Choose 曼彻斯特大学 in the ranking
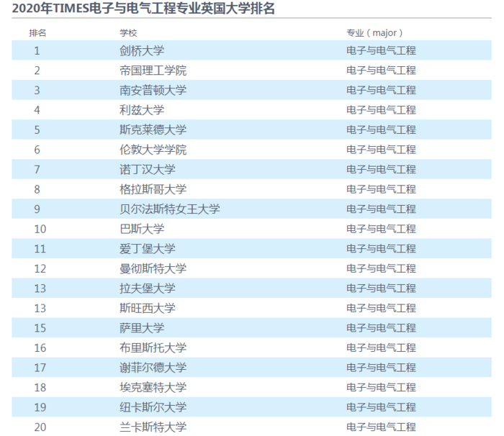Viewport: 504px width, 436px height. click(153, 268)
